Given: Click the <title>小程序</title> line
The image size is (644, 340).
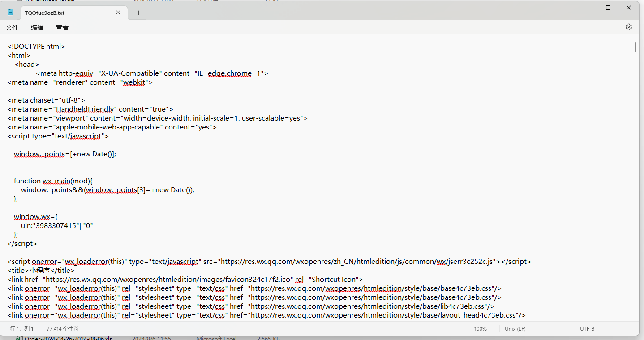Looking at the screenshot, I should click(x=41, y=270).
